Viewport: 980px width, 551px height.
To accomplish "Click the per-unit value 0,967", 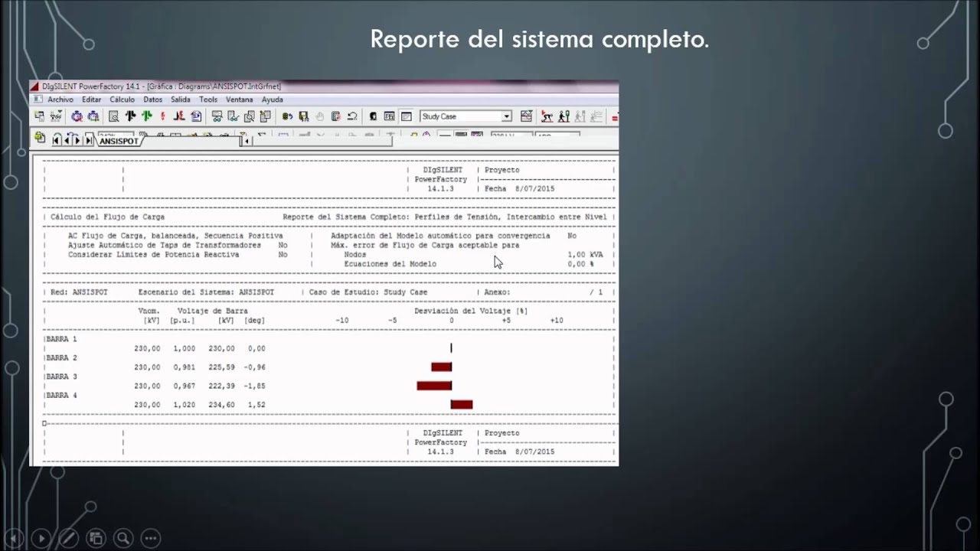I will click(185, 386).
